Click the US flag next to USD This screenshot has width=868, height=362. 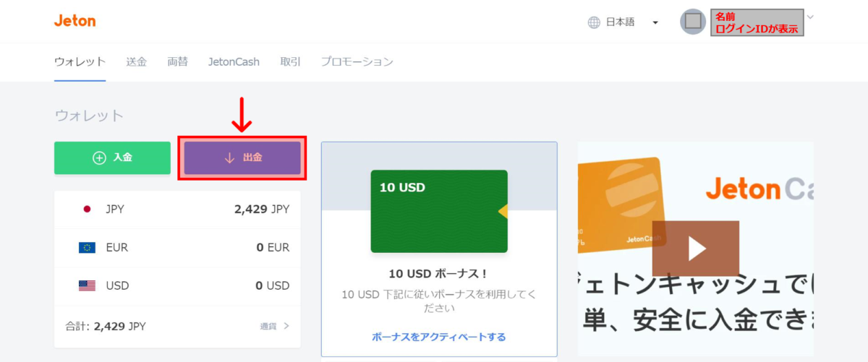(x=87, y=285)
